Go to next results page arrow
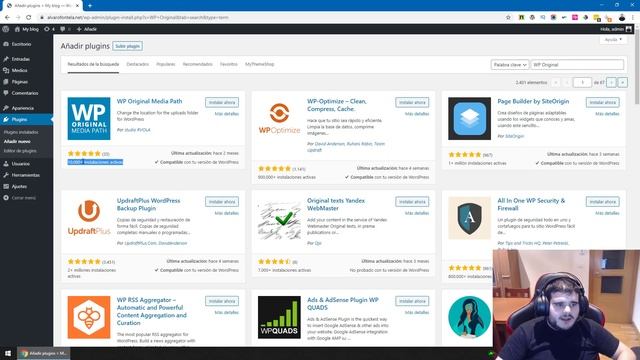 pos(611,82)
